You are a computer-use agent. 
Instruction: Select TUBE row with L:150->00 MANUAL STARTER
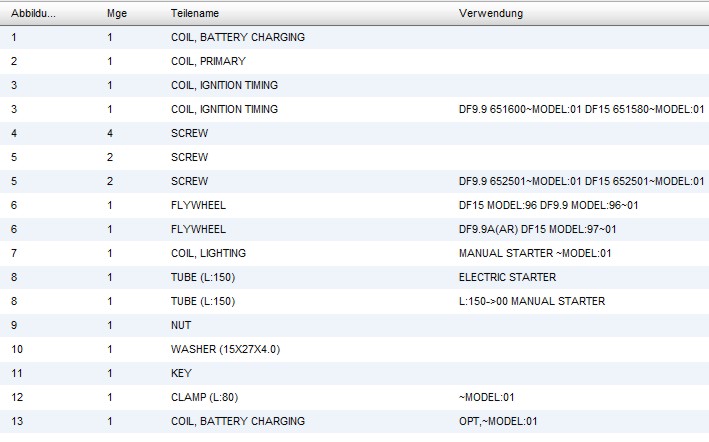click(203, 301)
